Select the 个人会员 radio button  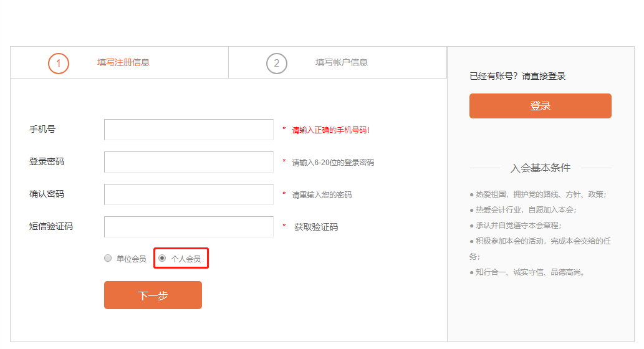pos(162,258)
